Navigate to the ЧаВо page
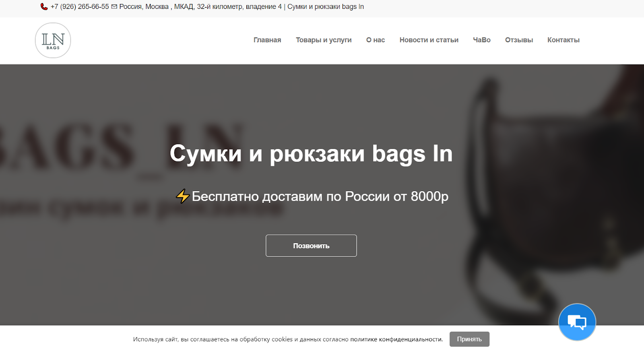The width and height of the screenshot is (644, 351). tap(482, 40)
